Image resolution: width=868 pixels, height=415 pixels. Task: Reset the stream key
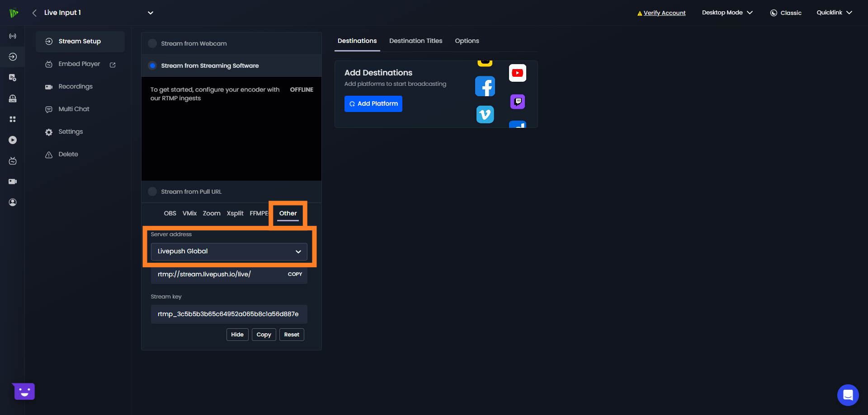point(292,335)
